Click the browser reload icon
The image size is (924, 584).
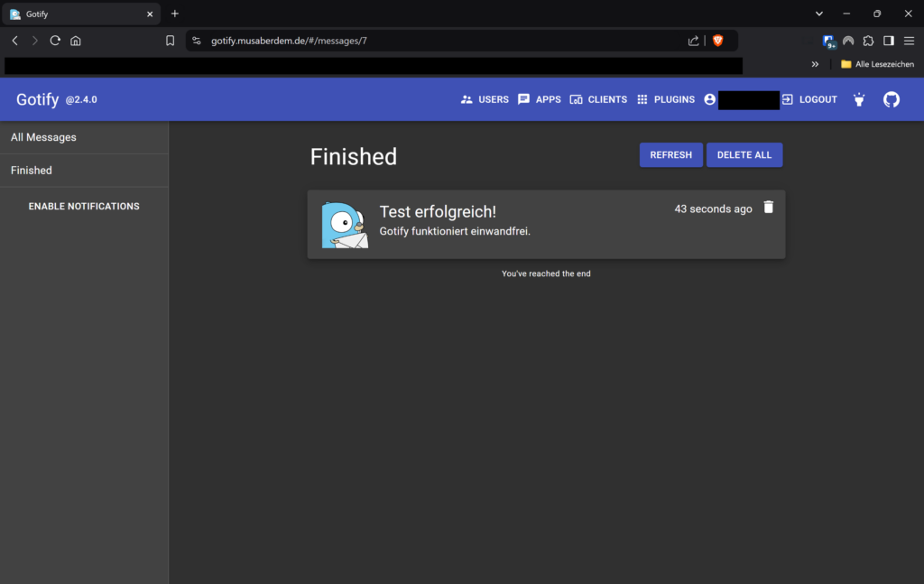(x=55, y=41)
